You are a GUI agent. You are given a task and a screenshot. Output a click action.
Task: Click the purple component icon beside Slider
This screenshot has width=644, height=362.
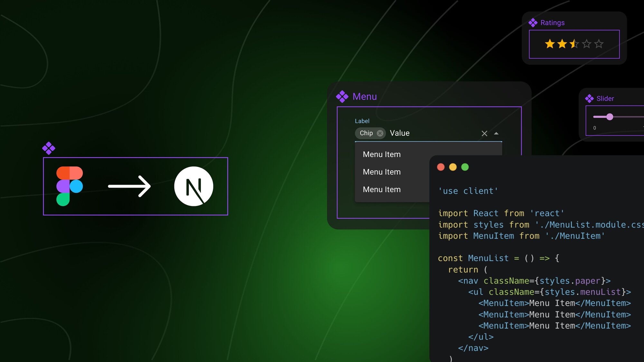coord(589,98)
